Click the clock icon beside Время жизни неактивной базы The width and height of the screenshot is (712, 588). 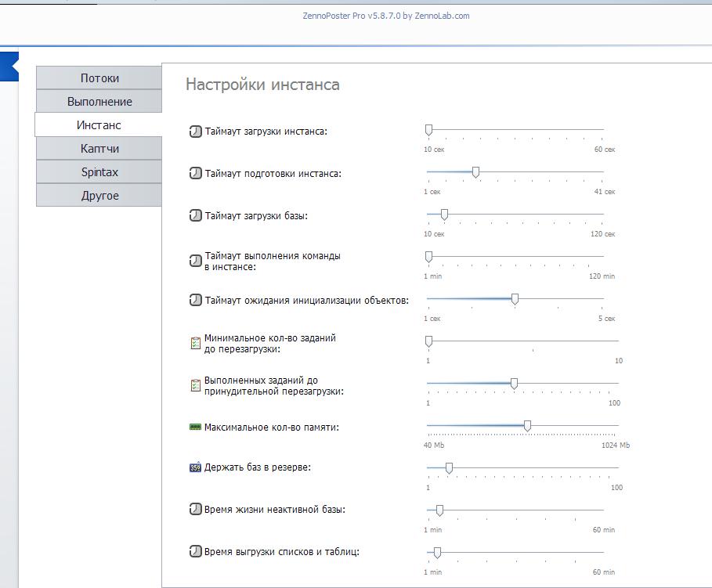[196, 510]
